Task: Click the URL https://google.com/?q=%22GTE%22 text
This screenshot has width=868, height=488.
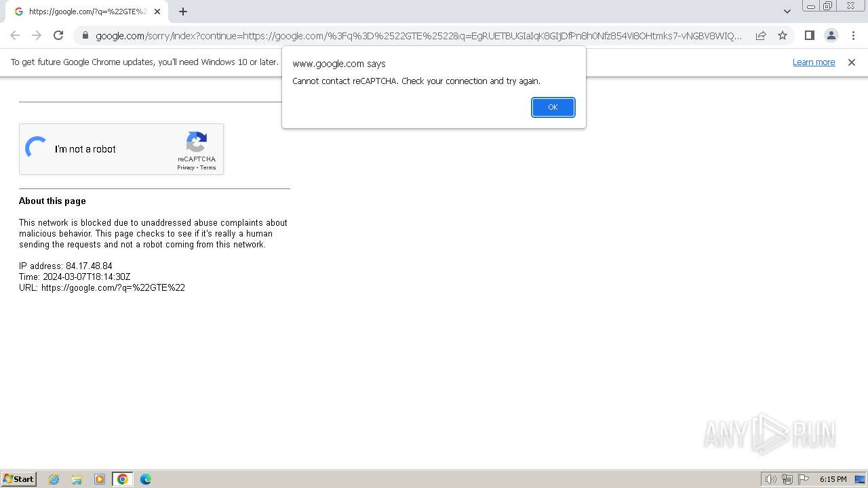Action: pos(102,288)
